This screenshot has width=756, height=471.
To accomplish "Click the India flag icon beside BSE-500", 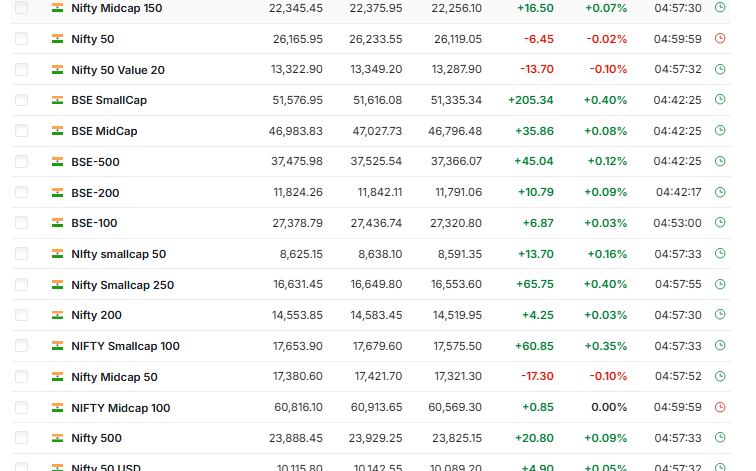I will [57, 162].
